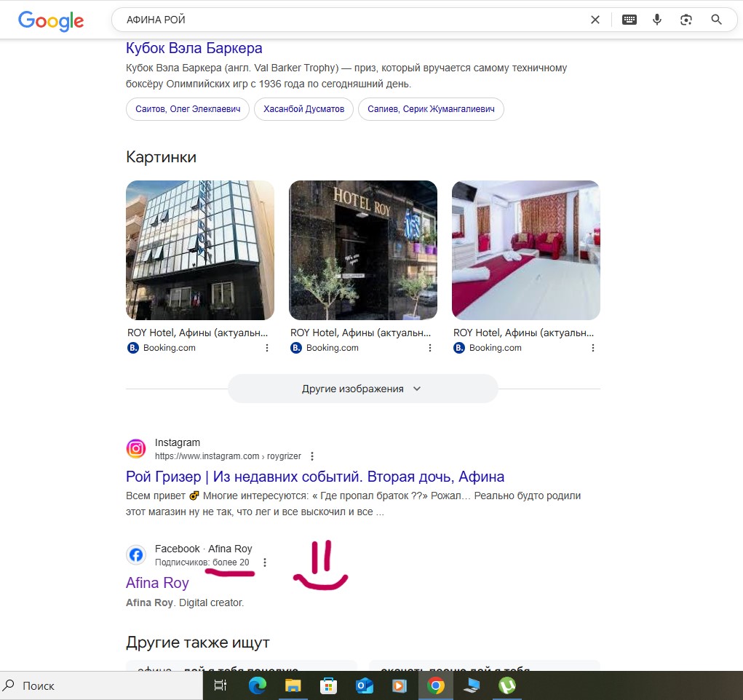Open the red hotel room image
This screenshot has height=700, width=743.
[x=526, y=250]
